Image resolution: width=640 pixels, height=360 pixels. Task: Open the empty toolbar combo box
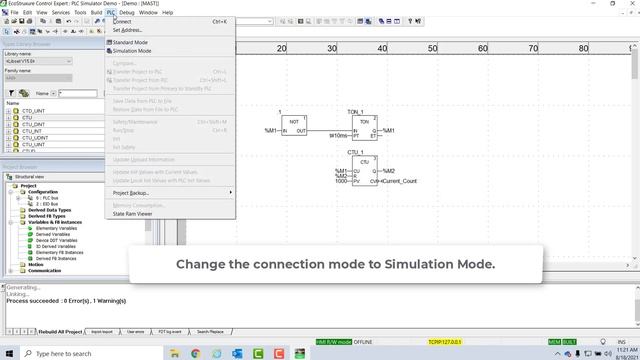[254, 21]
